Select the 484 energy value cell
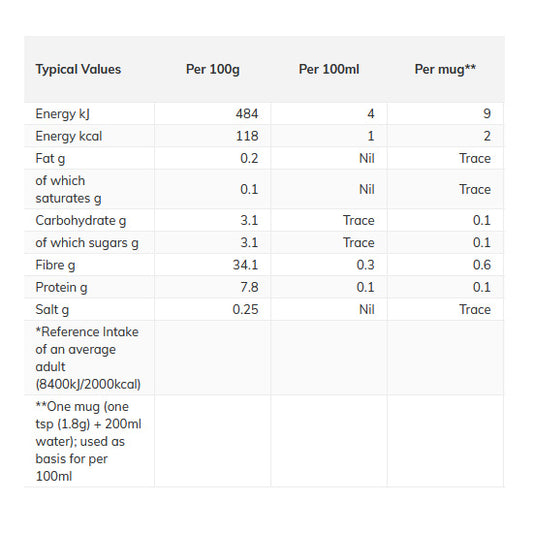 point(247,114)
